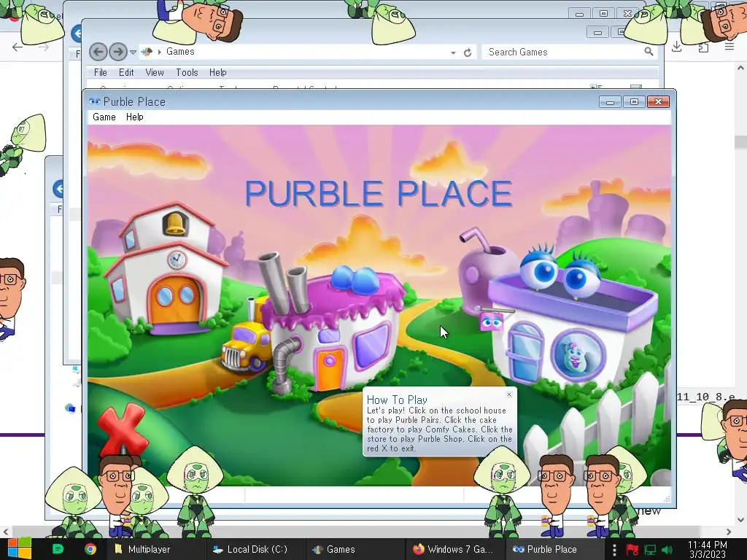Open the clock showing 11:44 PM
This screenshot has width=747, height=560.
(x=708, y=549)
